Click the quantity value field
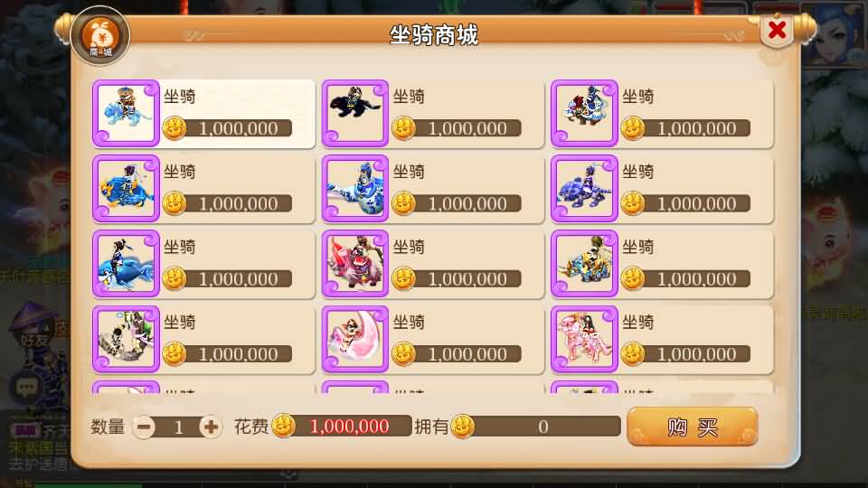Screen dimensions: 868x488 [x=178, y=427]
